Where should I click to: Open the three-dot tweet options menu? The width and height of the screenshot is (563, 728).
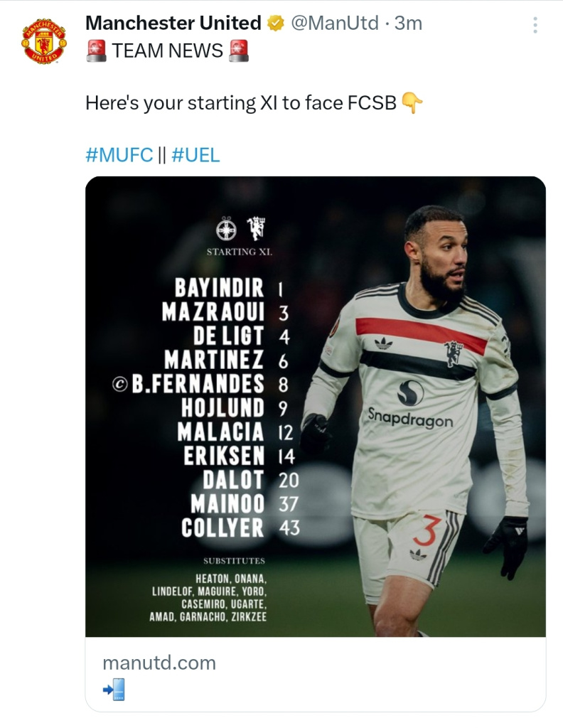535,25
